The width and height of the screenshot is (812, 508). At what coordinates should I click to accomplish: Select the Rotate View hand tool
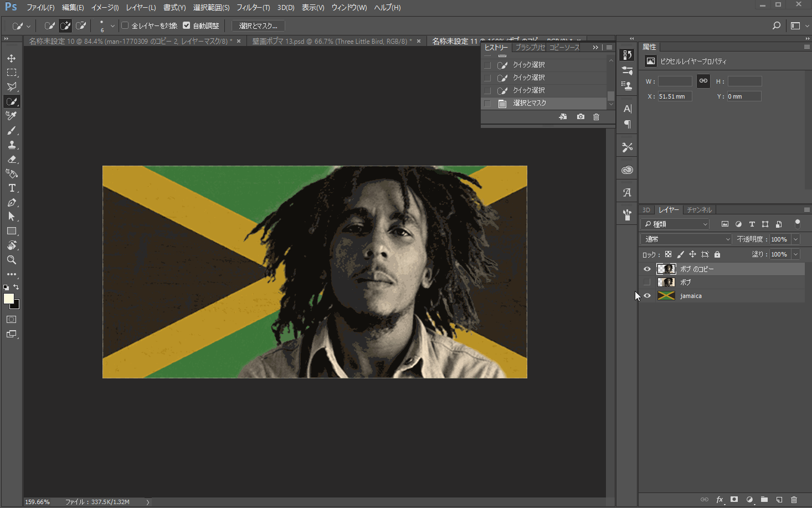tap(12, 245)
